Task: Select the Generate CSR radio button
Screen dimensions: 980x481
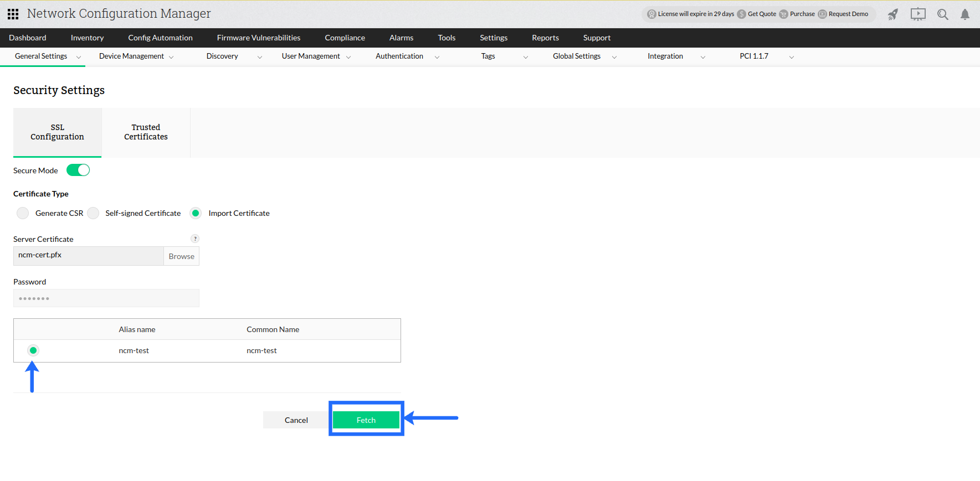Action: [23, 213]
